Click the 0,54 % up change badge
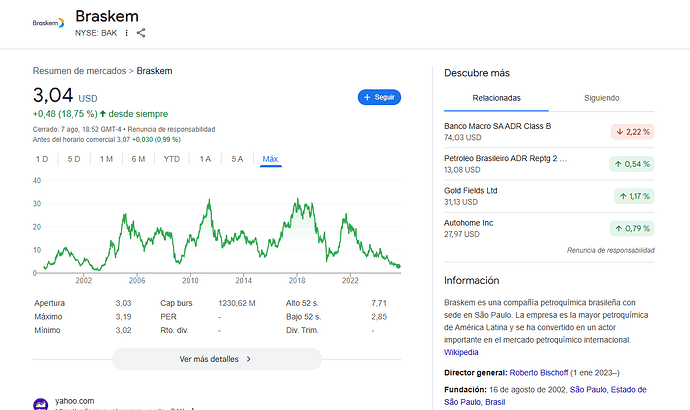The height and width of the screenshot is (410, 690). (631, 164)
